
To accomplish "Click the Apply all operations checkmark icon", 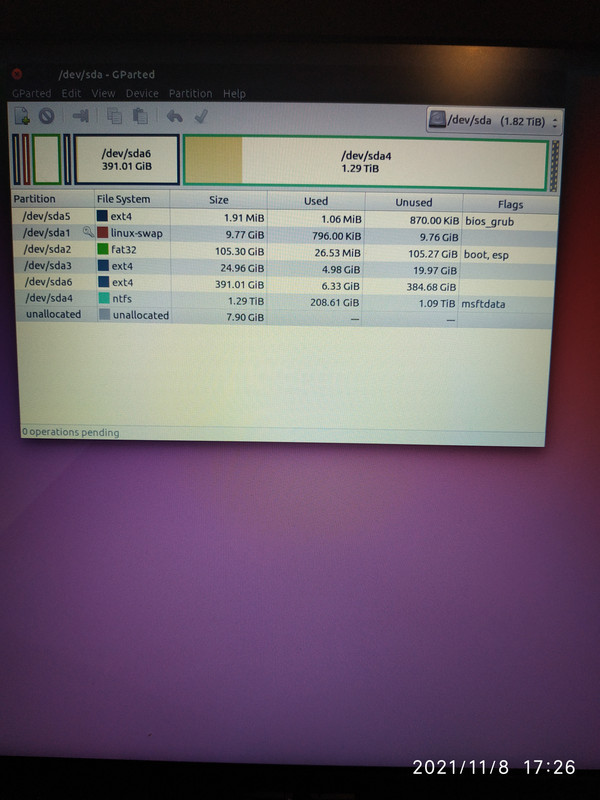I will (x=201, y=117).
